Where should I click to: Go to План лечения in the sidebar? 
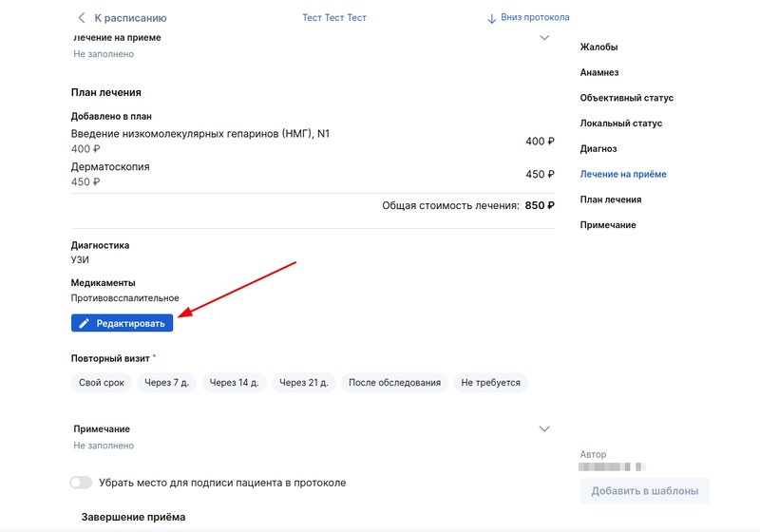click(611, 199)
